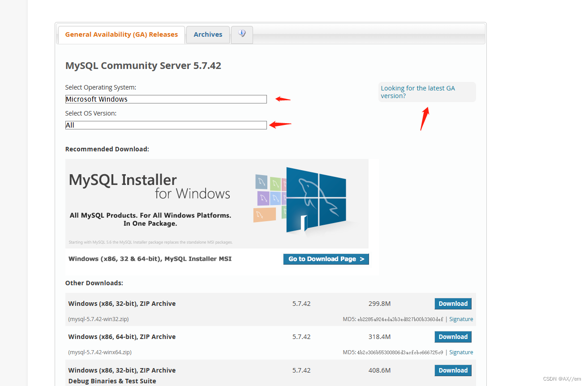Open the Archives tab
Viewport: 588px width, 386px height.
click(x=208, y=34)
